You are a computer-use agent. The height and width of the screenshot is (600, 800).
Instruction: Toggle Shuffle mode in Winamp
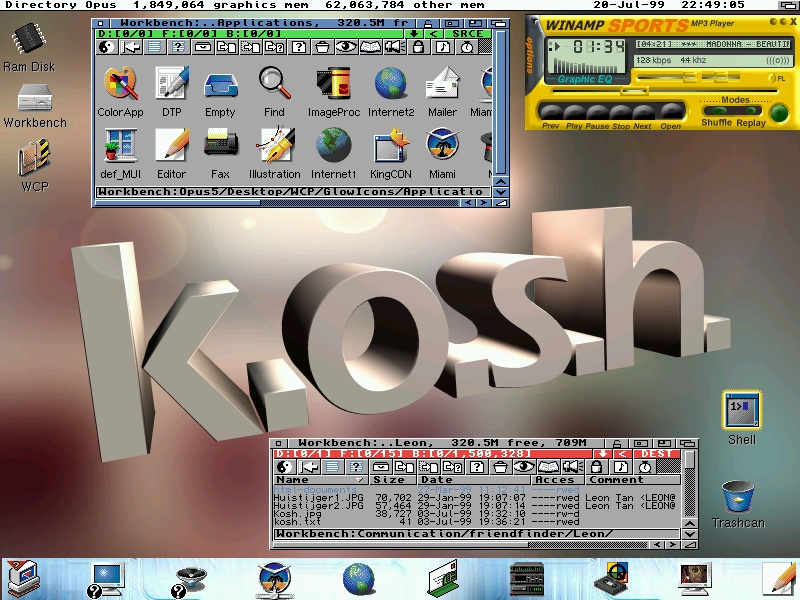coord(717,111)
